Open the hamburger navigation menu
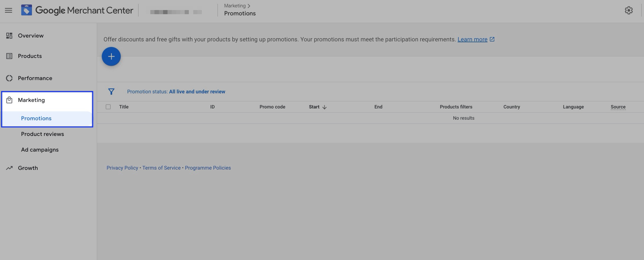Image resolution: width=644 pixels, height=260 pixels. (x=9, y=10)
